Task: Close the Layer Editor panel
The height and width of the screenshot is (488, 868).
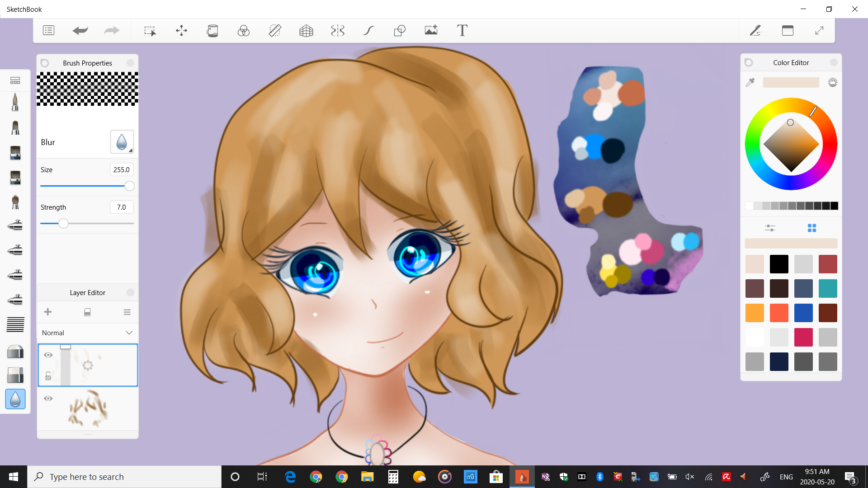Action: [130, 292]
